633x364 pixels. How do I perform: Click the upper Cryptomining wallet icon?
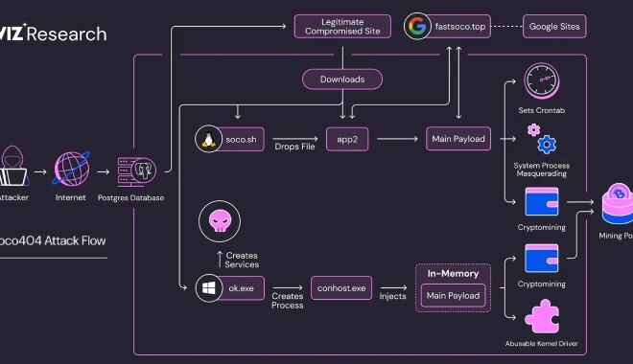pyautogui.click(x=542, y=201)
